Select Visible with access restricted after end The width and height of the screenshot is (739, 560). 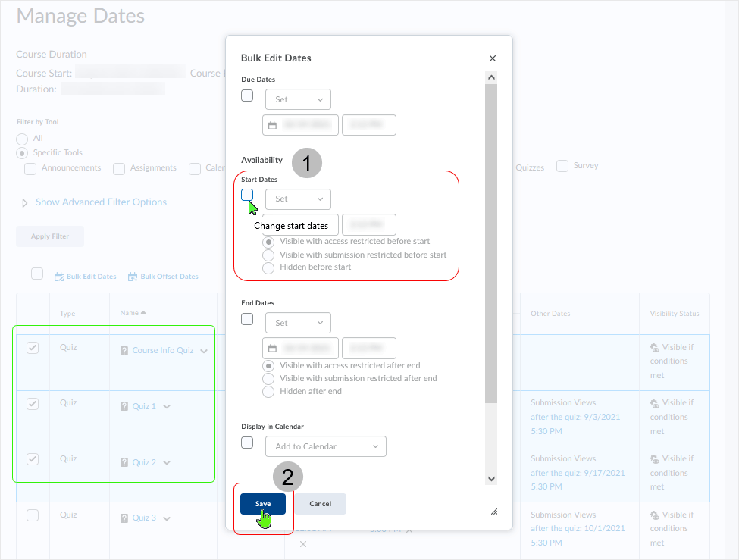pyautogui.click(x=268, y=366)
